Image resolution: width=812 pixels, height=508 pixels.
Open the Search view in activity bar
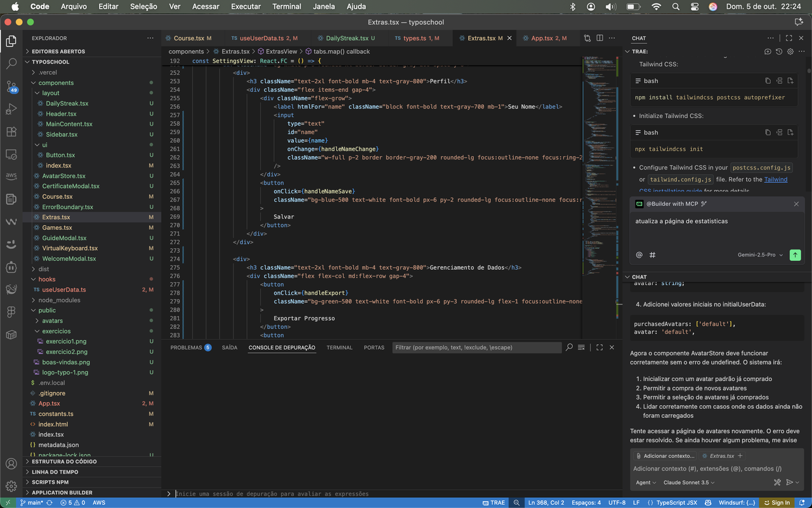pos(11,64)
